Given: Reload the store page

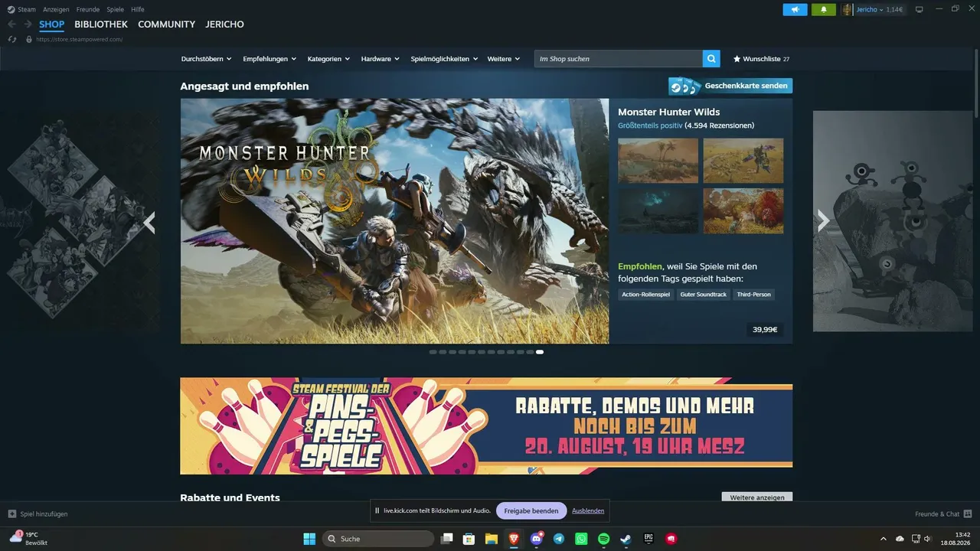Looking at the screenshot, I should click(12, 39).
